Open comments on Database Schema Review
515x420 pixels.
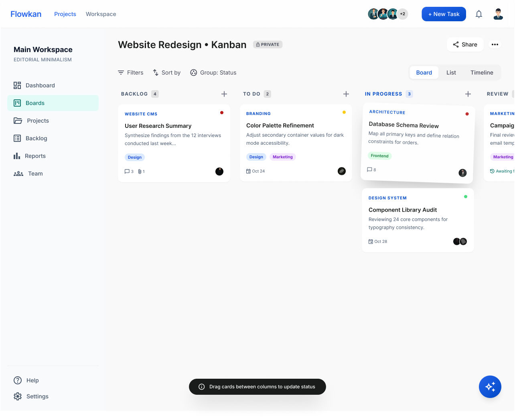tap(371, 169)
